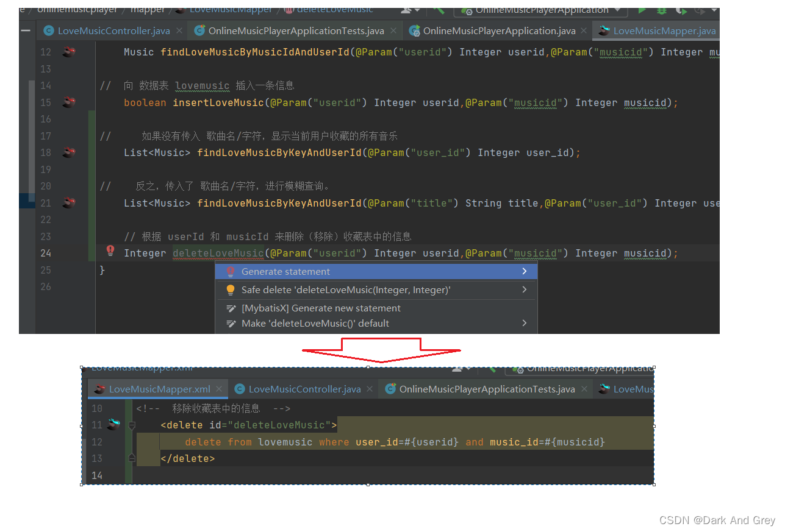Click deleteLoveMusic method name on line 24
The width and height of the screenshot is (785, 532).
(x=218, y=253)
